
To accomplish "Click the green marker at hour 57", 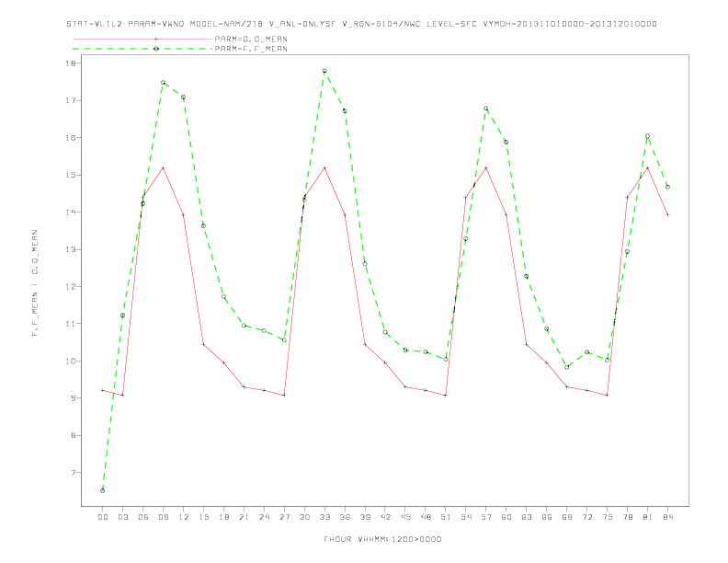I will point(486,109).
